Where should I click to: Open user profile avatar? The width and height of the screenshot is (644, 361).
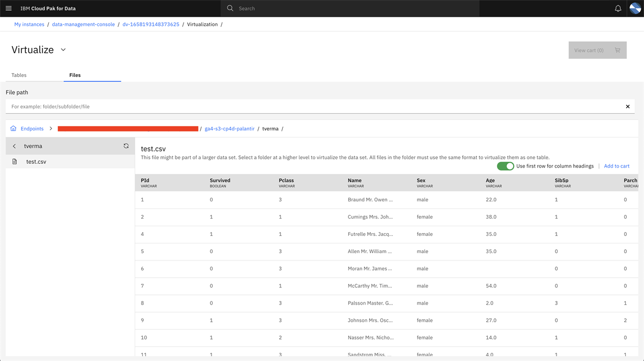(635, 9)
